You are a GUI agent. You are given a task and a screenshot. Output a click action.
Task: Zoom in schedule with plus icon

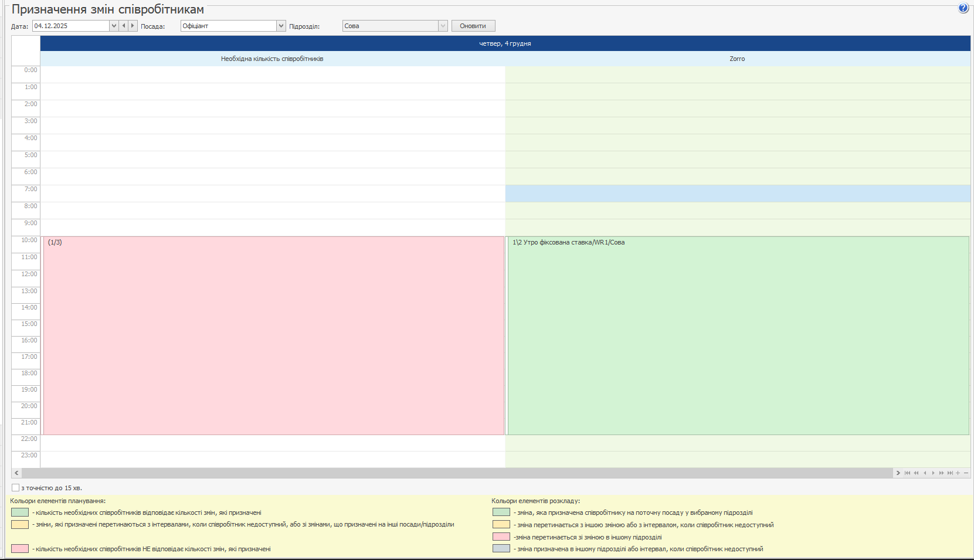(x=958, y=473)
